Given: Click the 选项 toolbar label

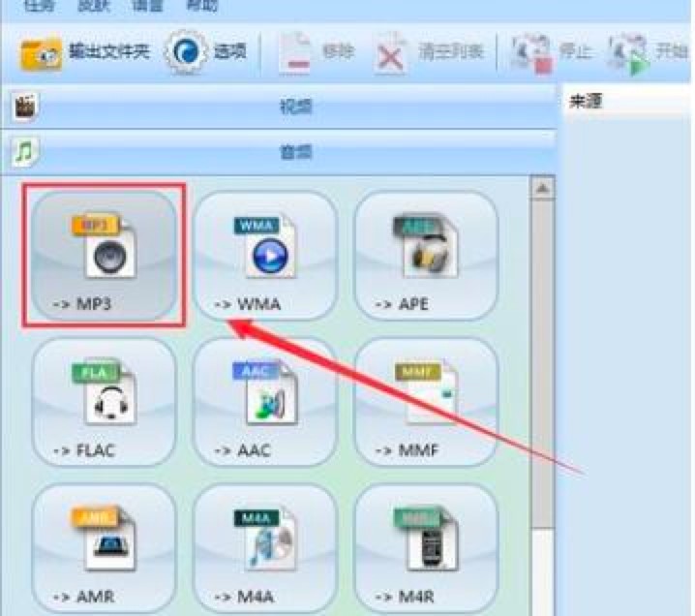Looking at the screenshot, I should click(230, 52).
